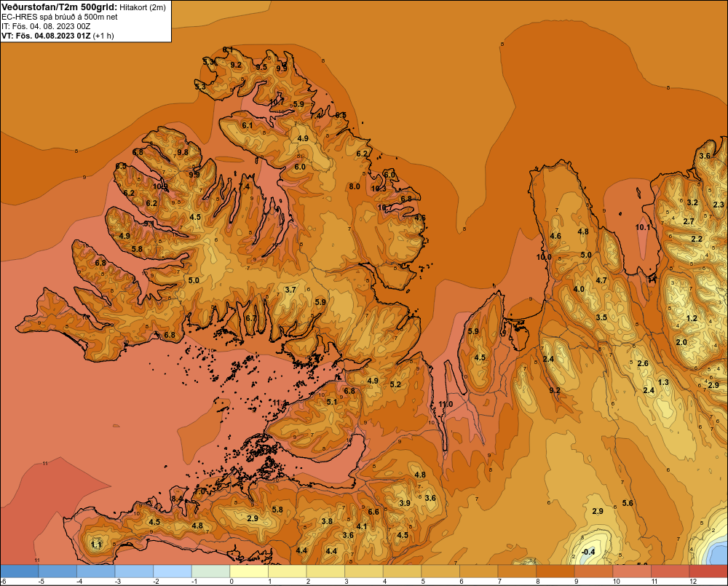The height and width of the screenshot is (586, 728).
Task: Click the '(+1 h)' forecast offset text
Action: pos(103,36)
